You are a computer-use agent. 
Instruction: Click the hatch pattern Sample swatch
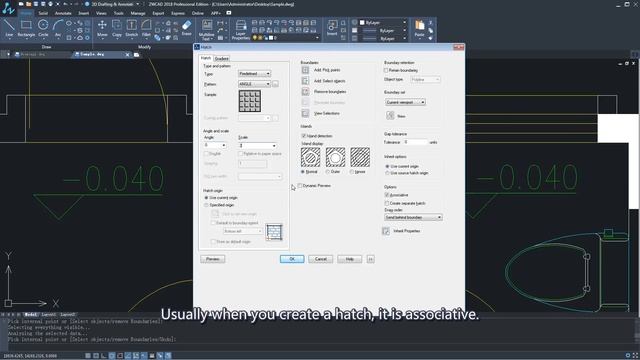(x=250, y=101)
